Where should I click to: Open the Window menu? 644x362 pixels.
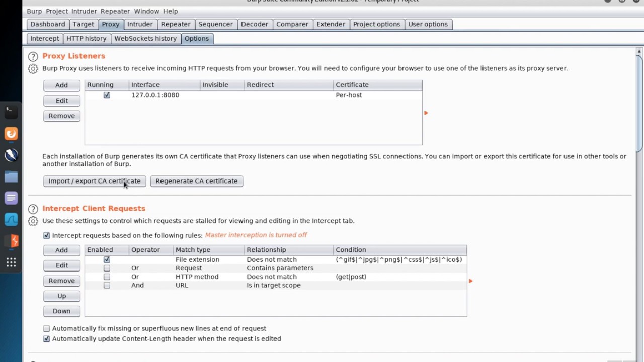(x=146, y=11)
